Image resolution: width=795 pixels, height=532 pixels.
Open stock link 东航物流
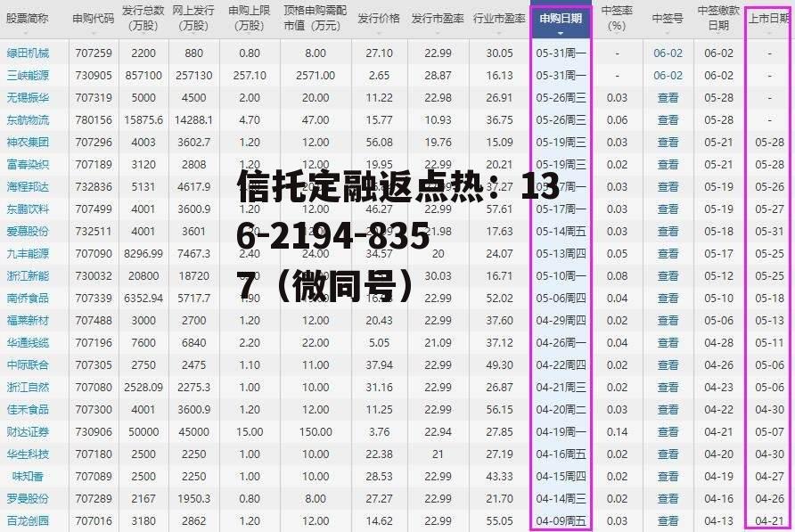[28, 119]
